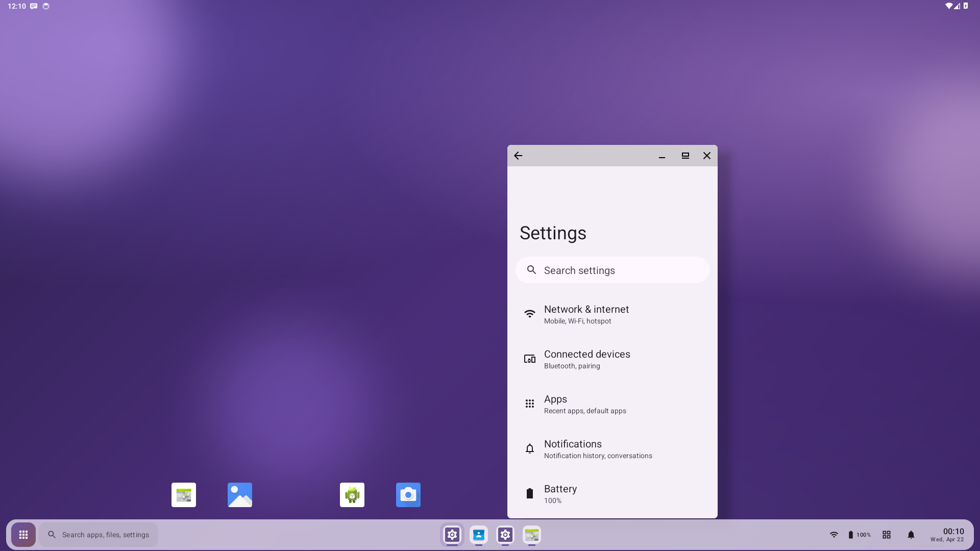
Task: Click the Settings gear icon in the taskbar
Action: (x=452, y=535)
